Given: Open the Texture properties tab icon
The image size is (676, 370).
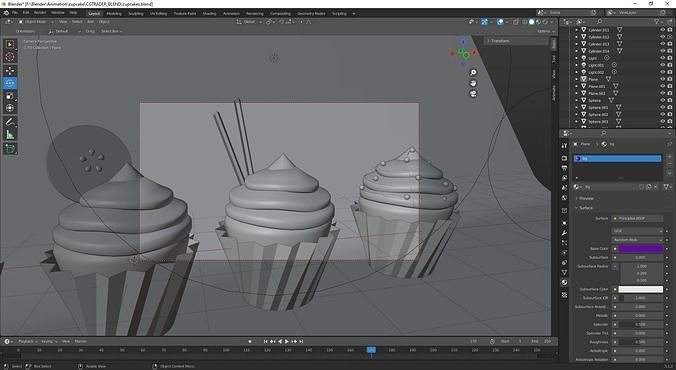Looking at the screenshot, I should [564, 295].
